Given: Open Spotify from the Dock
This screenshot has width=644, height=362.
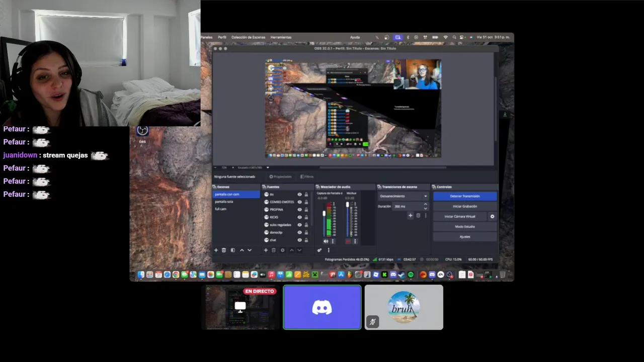Looking at the screenshot, I should coord(411,275).
